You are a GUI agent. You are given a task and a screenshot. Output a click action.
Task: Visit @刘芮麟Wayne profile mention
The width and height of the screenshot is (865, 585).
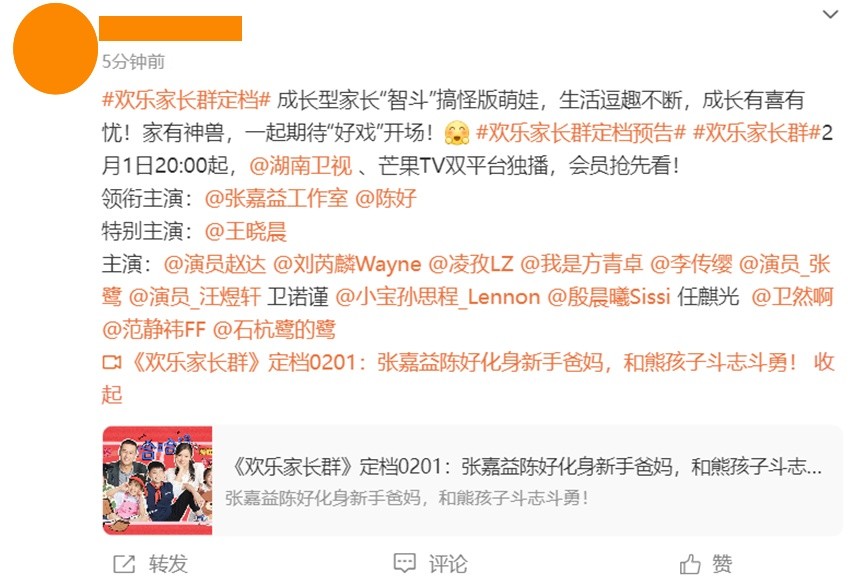point(347,264)
